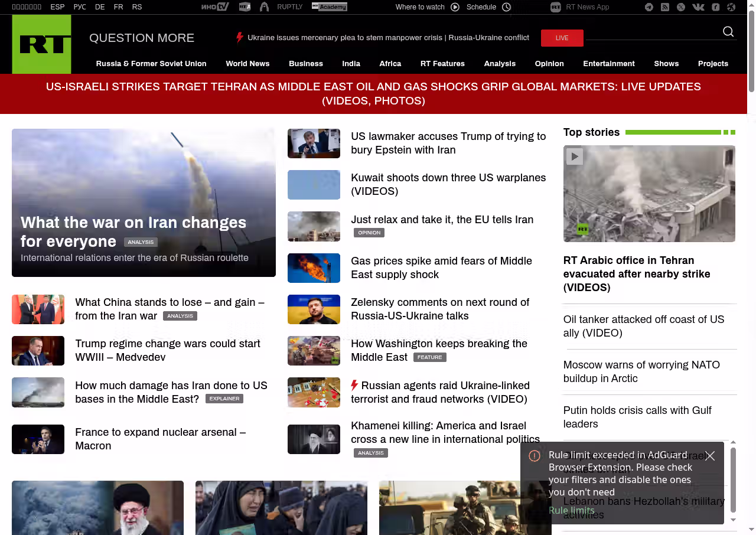The height and width of the screenshot is (535, 756).
Task: Click the RT logo home icon
Action: [x=41, y=44]
